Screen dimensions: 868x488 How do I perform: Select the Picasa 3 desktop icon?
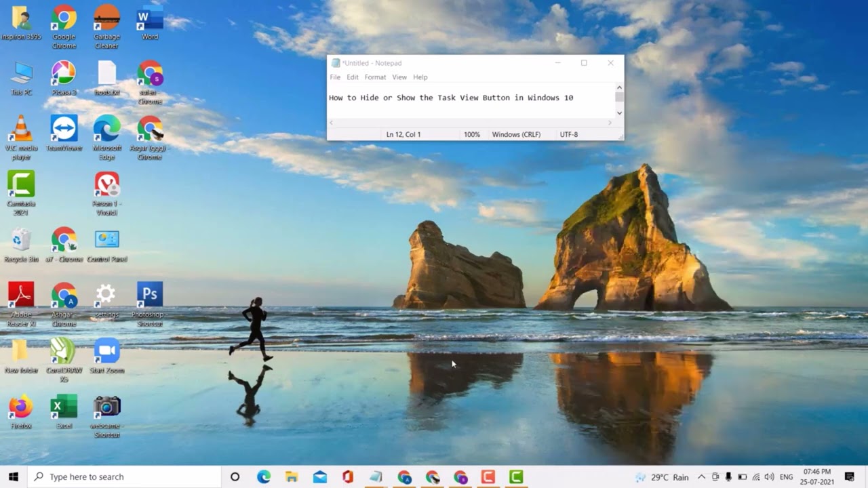(x=64, y=77)
